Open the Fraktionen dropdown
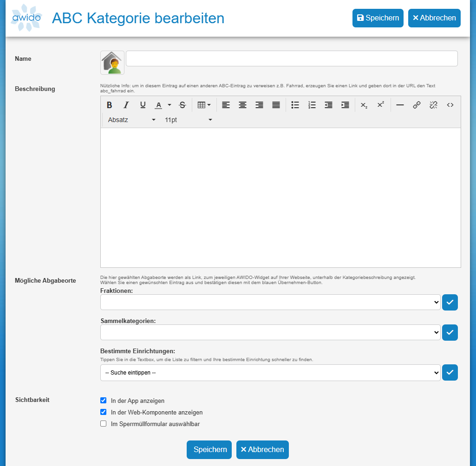The height and width of the screenshot is (466, 476). tap(270, 302)
